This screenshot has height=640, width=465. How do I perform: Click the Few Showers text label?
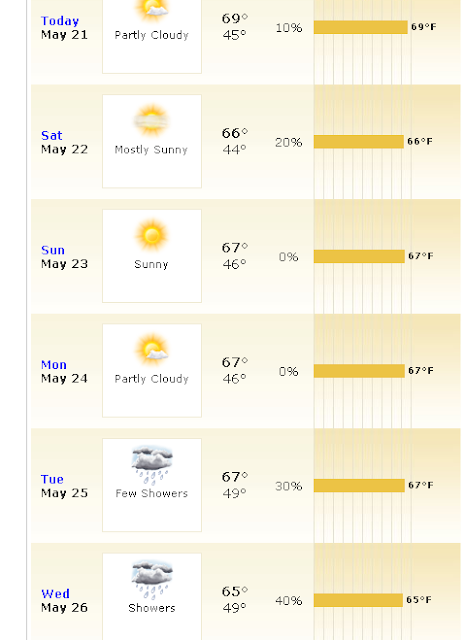point(151,493)
